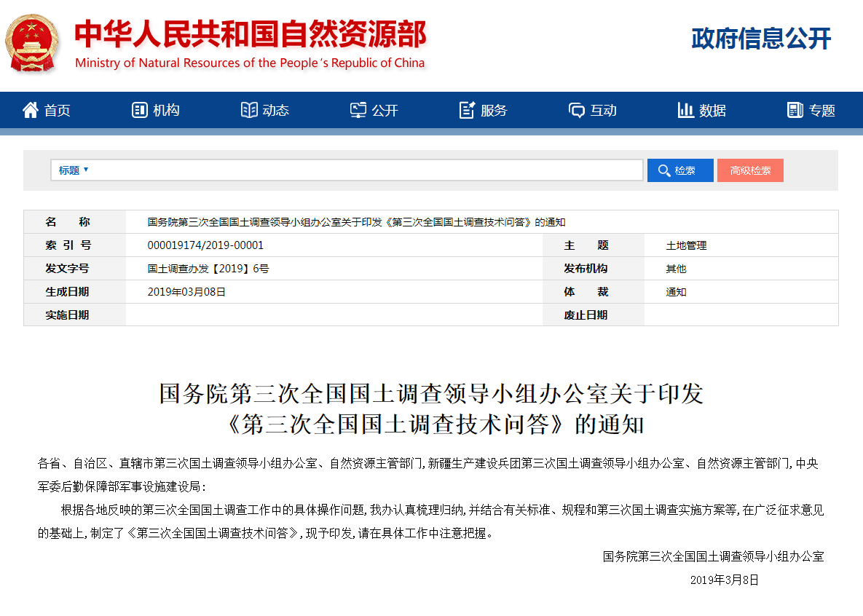863x616 pixels.
Task: Click the English ministry name subtitle
Action: click(x=250, y=63)
